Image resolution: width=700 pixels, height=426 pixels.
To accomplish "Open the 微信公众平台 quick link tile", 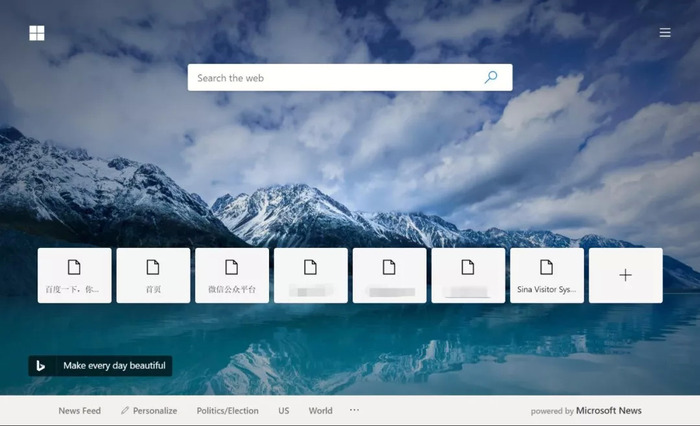I will (232, 275).
